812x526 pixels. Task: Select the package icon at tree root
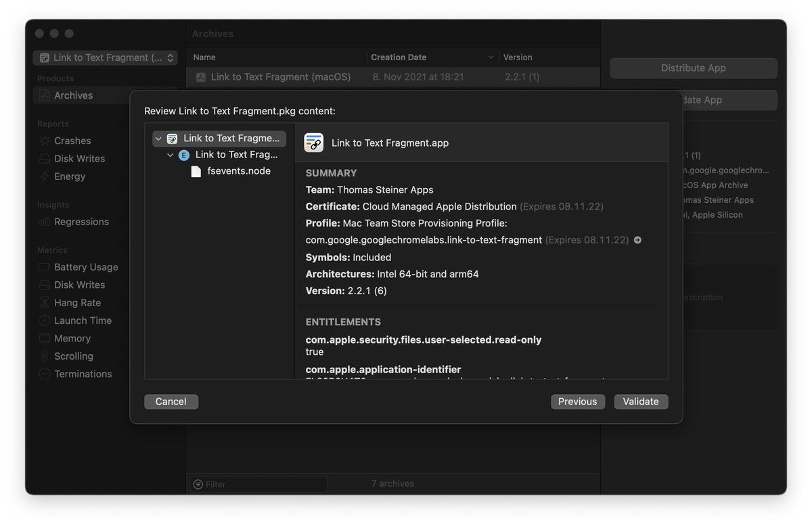172,139
